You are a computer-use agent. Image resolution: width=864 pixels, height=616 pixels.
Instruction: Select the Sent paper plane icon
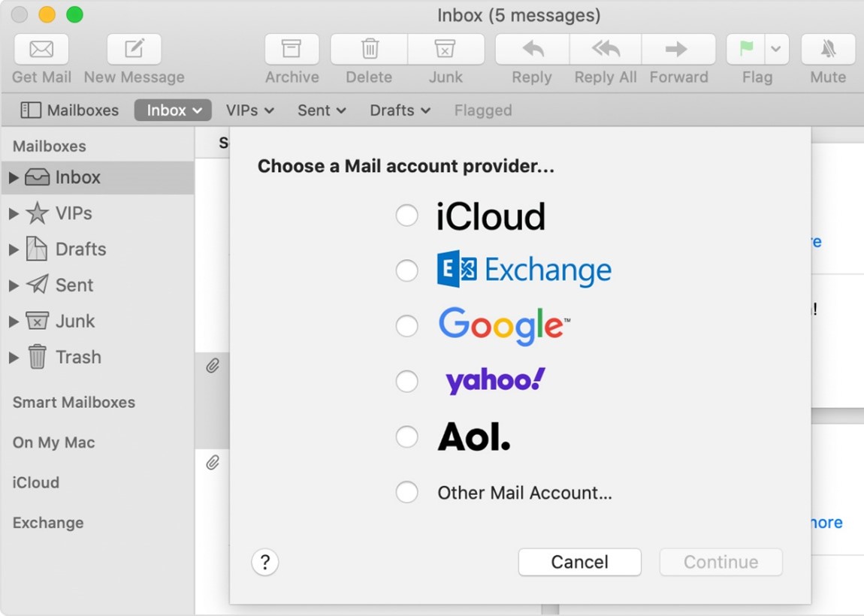pos(37,284)
